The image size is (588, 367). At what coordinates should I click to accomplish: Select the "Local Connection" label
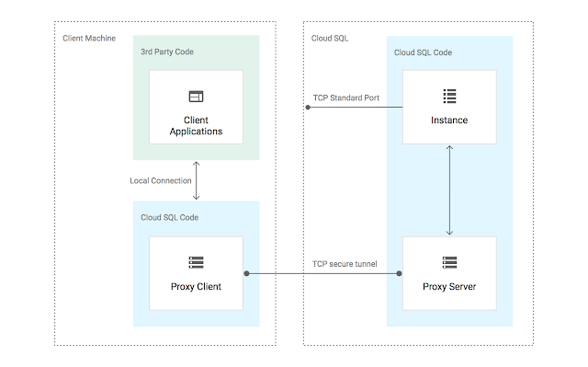tap(161, 181)
